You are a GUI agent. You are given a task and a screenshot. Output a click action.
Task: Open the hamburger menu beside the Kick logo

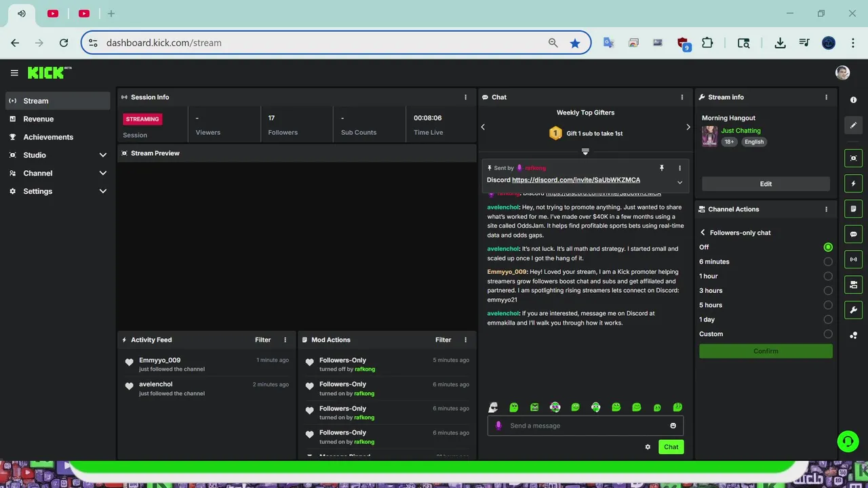click(14, 73)
